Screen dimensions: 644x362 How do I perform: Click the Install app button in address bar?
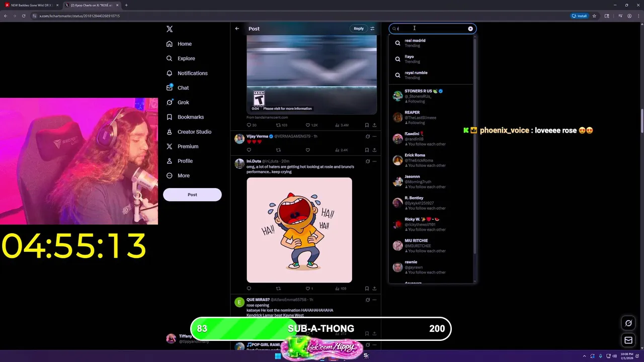[580, 16]
